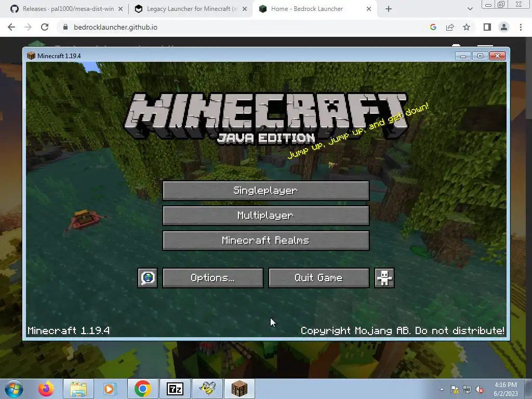The width and height of the screenshot is (532, 399).
Task: Click the Quit Game button
Action: 318,278
